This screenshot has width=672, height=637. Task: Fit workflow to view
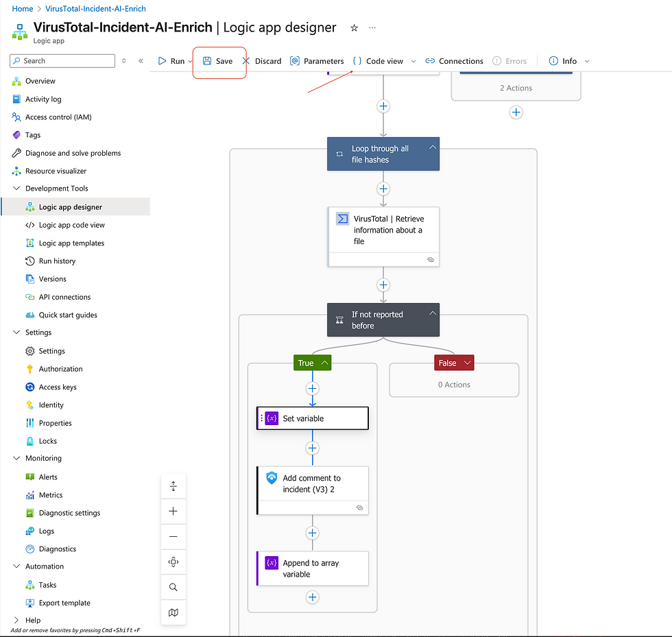click(x=173, y=562)
